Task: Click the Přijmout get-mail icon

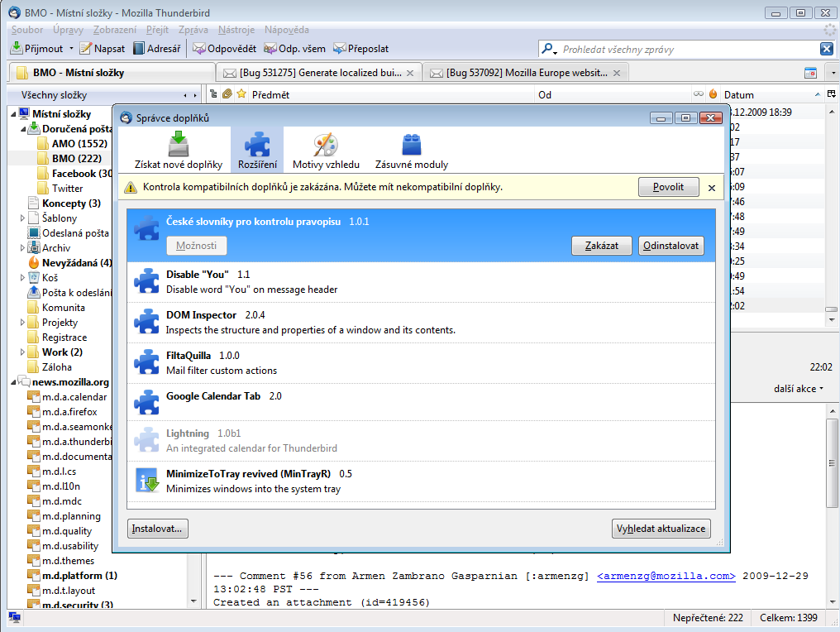Action: [16, 48]
